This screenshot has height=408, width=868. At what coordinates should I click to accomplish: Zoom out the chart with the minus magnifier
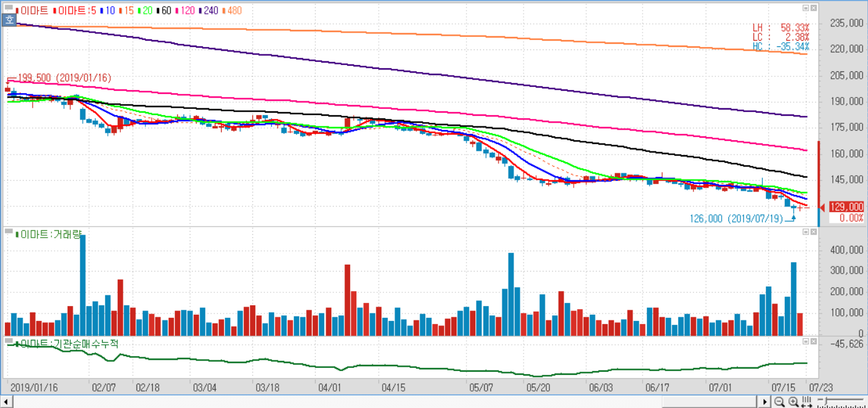pos(780,402)
